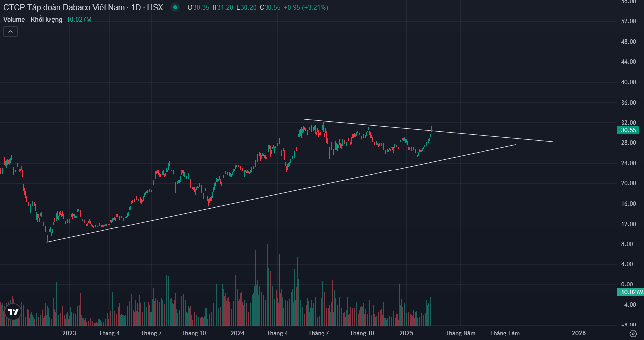Click Tháng 7 label between 2023 and 2024
This screenshot has height=340, width=644.
pos(151,333)
